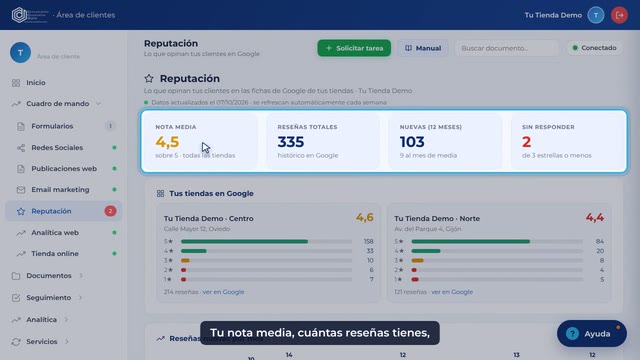Viewport: 640px width, 360px height.
Task: Click the Reputación star icon in sidebar
Action: point(21,211)
